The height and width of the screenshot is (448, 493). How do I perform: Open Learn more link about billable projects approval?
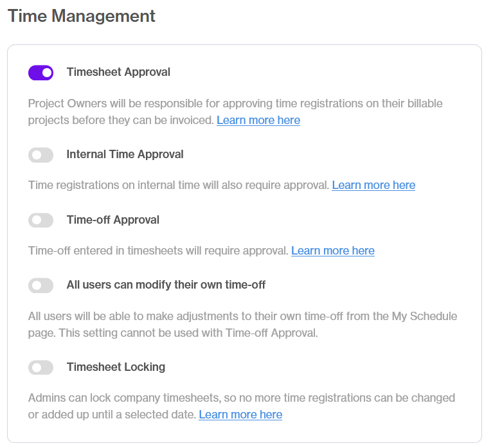tap(258, 120)
